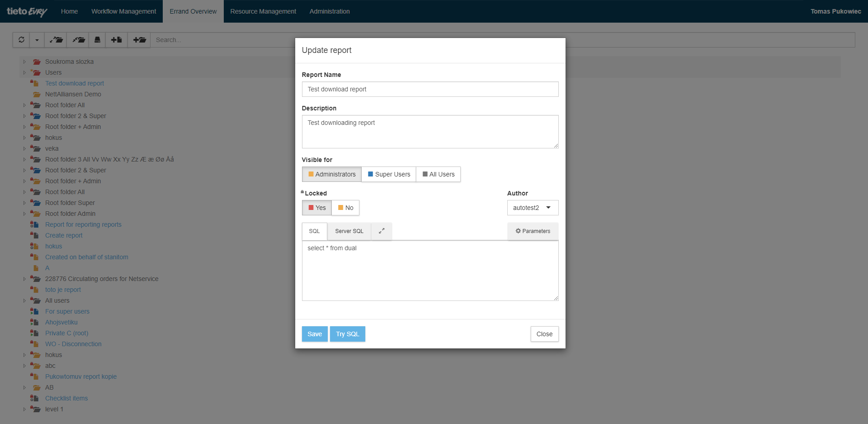This screenshot has height=424, width=868.
Task: Click the add new folder icon
Action: 139,40
